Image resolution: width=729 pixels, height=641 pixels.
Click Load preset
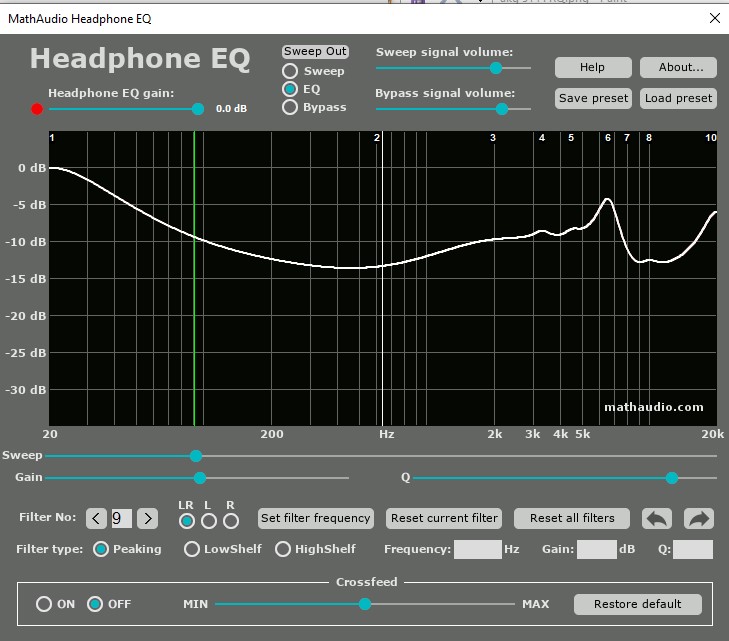(678, 98)
